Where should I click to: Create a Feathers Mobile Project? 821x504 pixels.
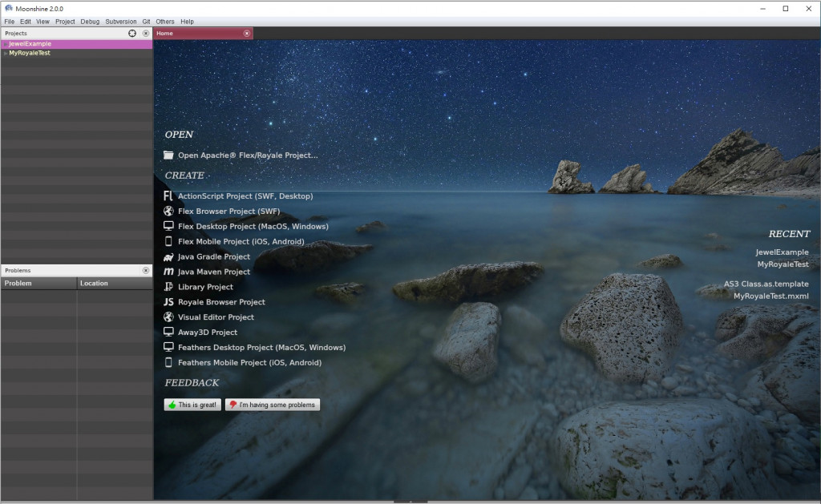click(x=250, y=362)
